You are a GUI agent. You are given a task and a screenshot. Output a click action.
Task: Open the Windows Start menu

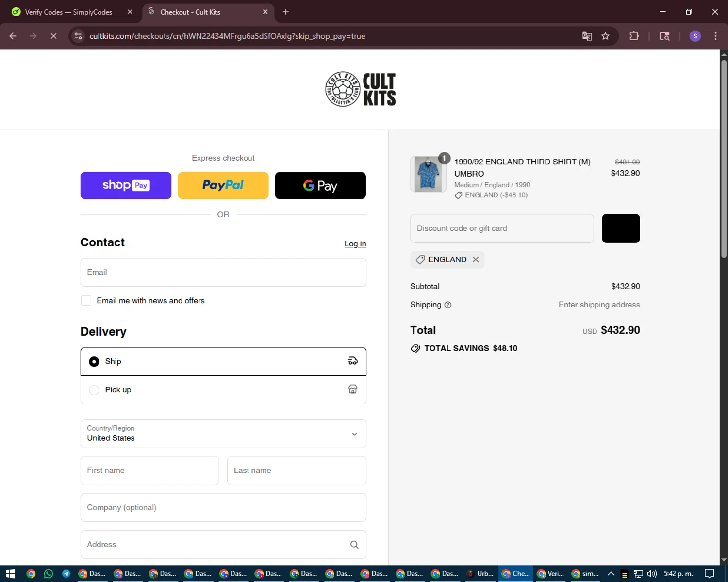pyautogui.click(x=10, y=574)
